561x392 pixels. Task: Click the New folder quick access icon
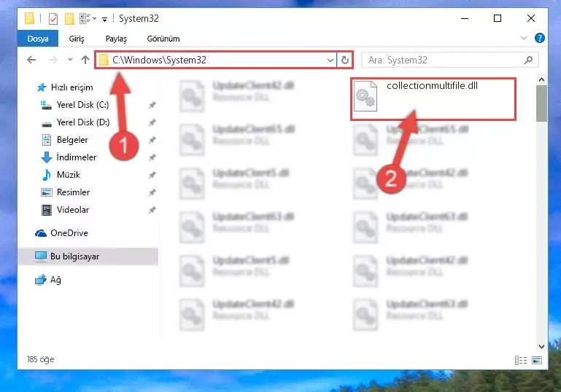[69, 19]
